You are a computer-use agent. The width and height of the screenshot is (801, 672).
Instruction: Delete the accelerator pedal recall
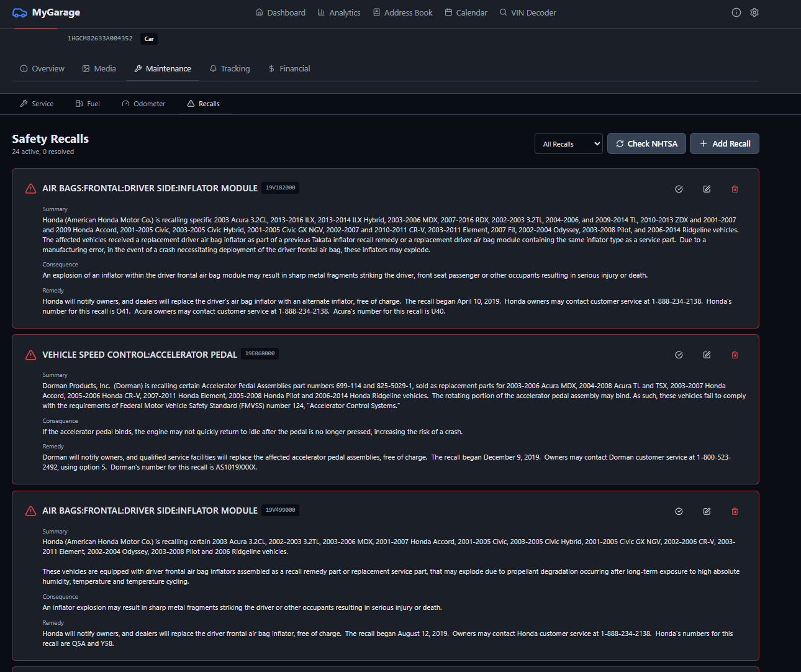[735, 355]
